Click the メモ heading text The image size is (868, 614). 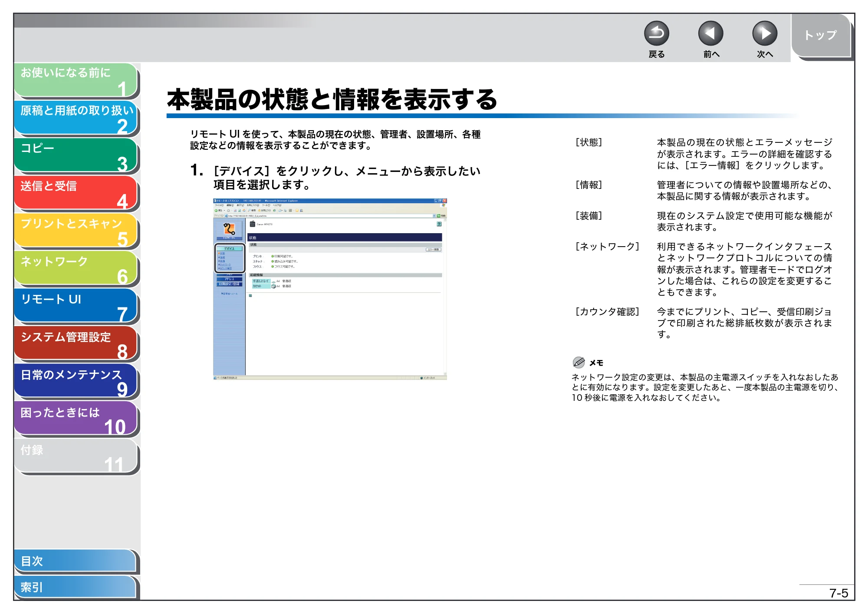pyautogui.click(x=596, y=363)
